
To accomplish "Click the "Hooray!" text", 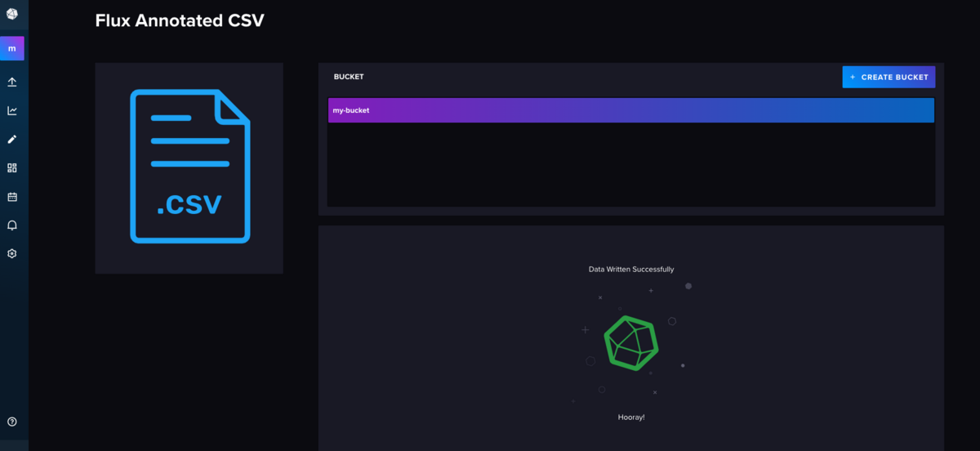I will coord(631,417).
